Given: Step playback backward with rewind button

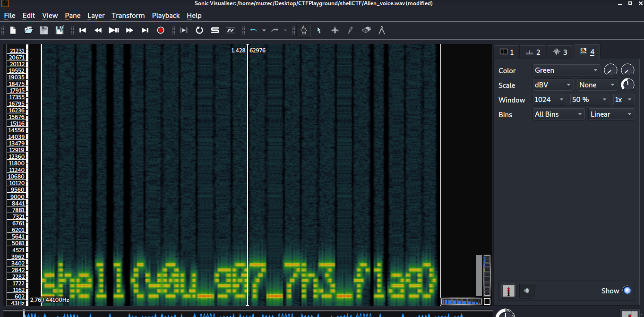Looking at the screenshot, I should pos(98,30).
